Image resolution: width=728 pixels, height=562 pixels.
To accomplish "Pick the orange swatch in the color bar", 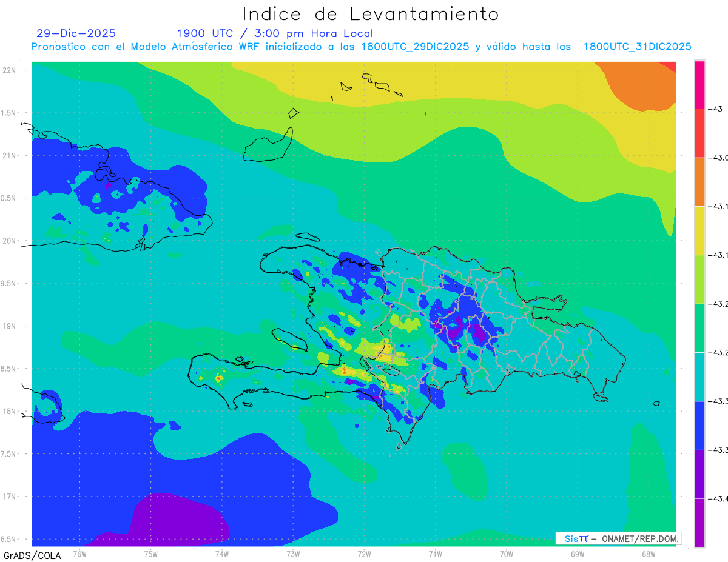I will pos(699,182).
